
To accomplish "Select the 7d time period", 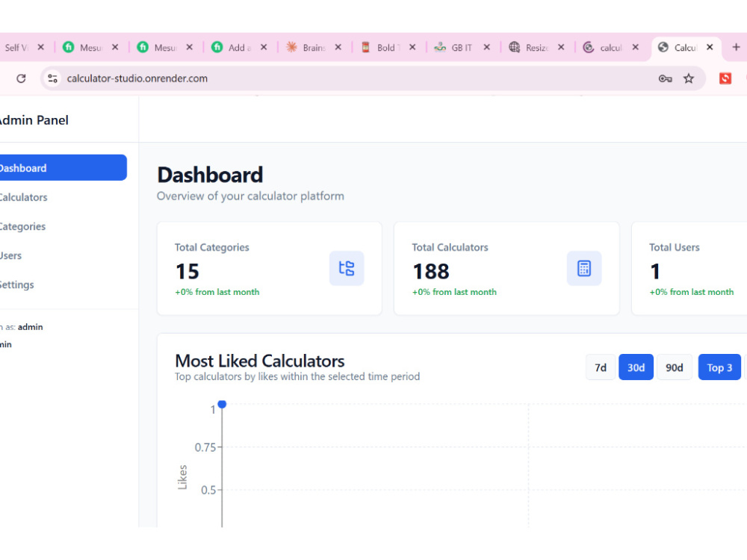I will click(x=601, y=367).
